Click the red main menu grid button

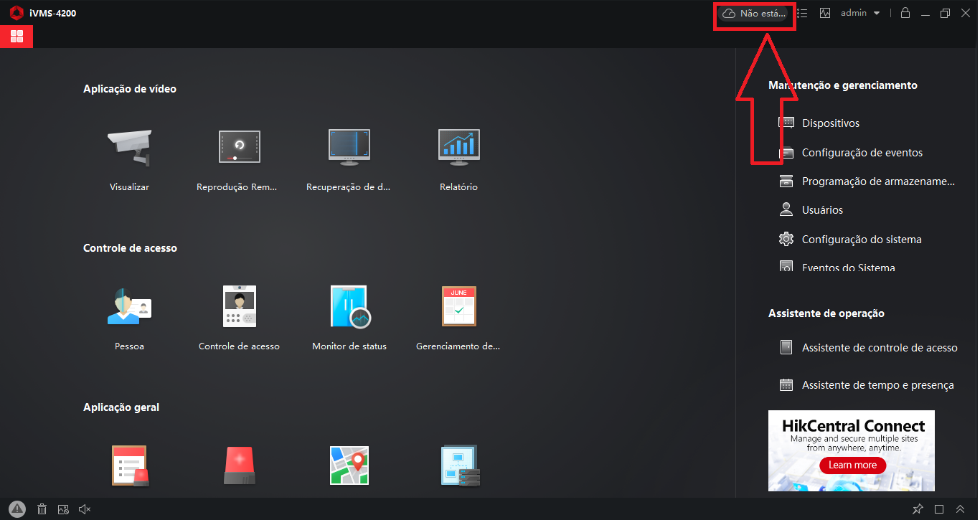pyautogui.click(x=17, y=36)
